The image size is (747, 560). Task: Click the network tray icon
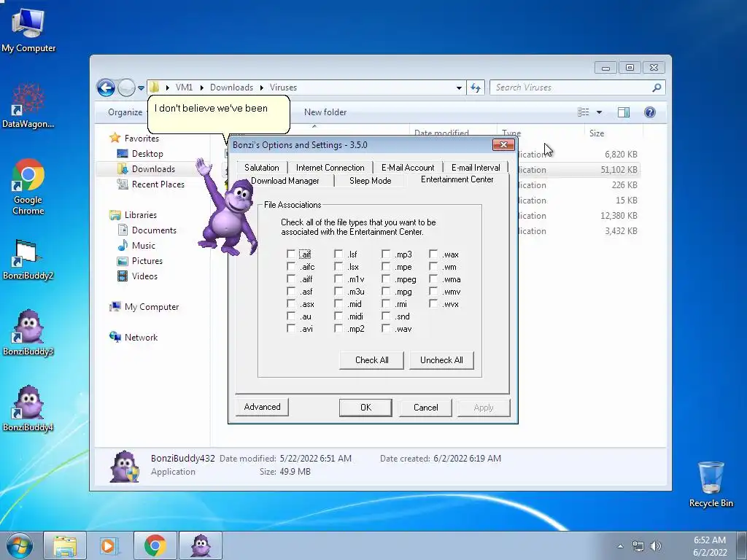coord(638,546)
